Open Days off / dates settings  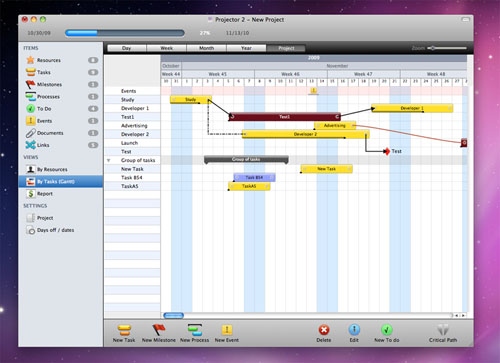coord(55,230)
